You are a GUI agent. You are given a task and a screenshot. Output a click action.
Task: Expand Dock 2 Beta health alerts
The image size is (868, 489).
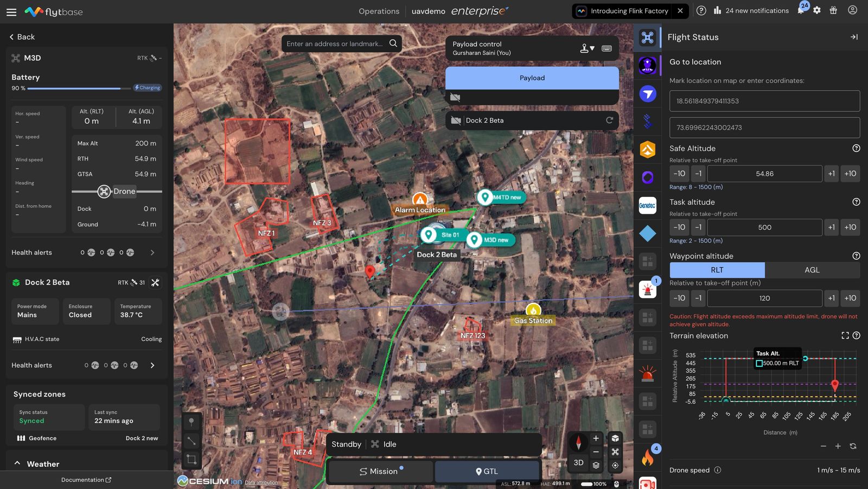[x=152, y=365]
